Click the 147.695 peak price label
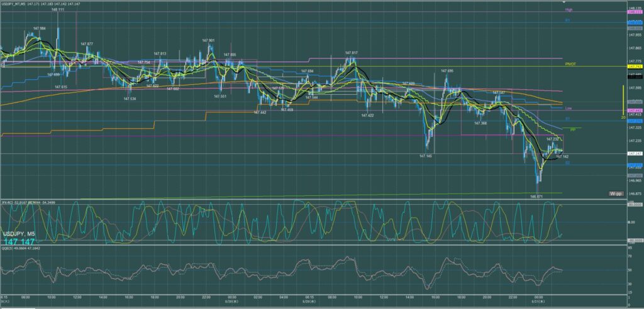 coord(447,71)
